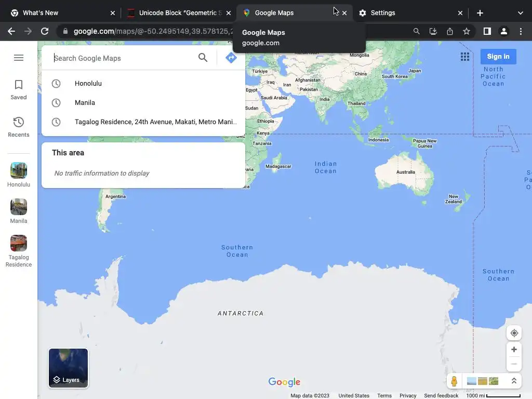
Task: Select Manila thumbnail in the sidebar
Action: click(19, 211)
